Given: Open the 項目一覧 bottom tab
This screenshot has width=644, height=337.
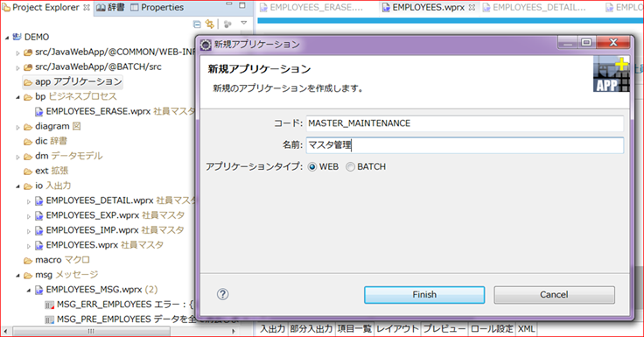Looking at the screenshot, I should [x=354, y=329].
